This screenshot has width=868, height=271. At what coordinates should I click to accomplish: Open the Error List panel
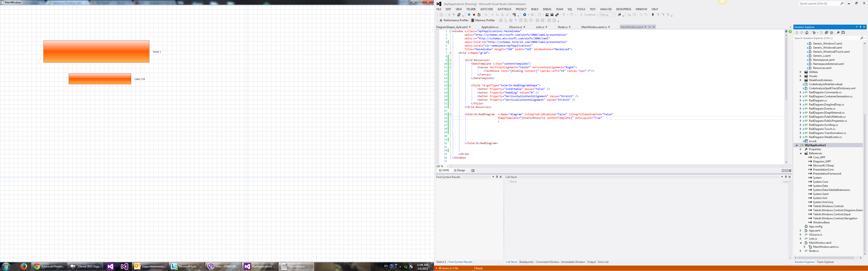[603, 262]
